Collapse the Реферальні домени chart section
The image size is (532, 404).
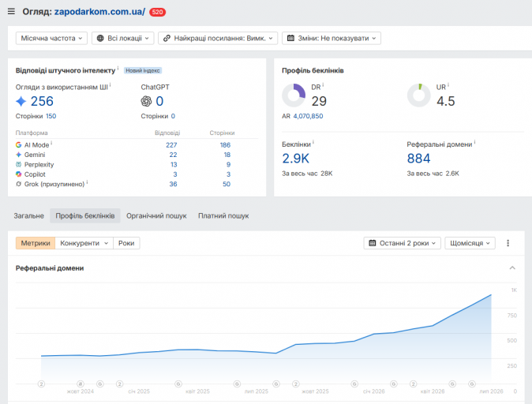click(x=512, y=268)
